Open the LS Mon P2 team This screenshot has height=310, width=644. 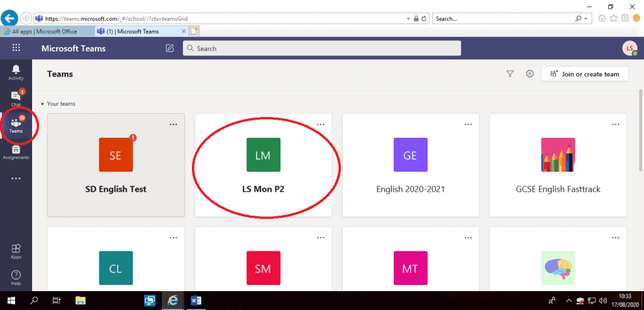pyautogui.click(x=264, y=165)
